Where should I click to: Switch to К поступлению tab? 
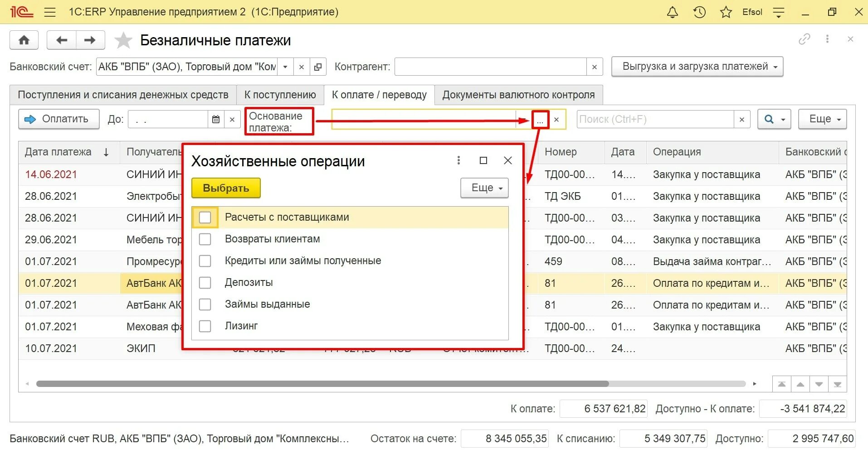[280, 95]
